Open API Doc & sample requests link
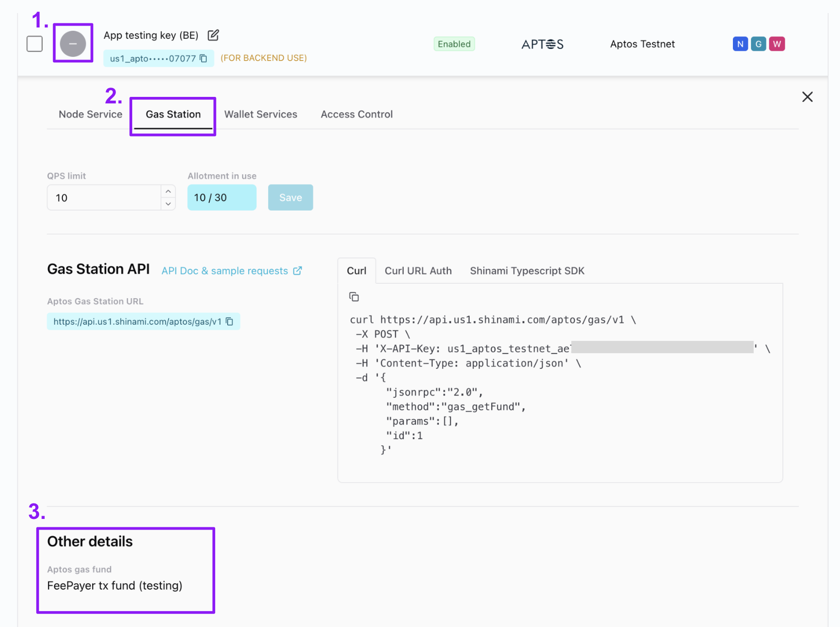Image resolution: width=840 pixels, height=627 pixels. [x=225, y=271]
